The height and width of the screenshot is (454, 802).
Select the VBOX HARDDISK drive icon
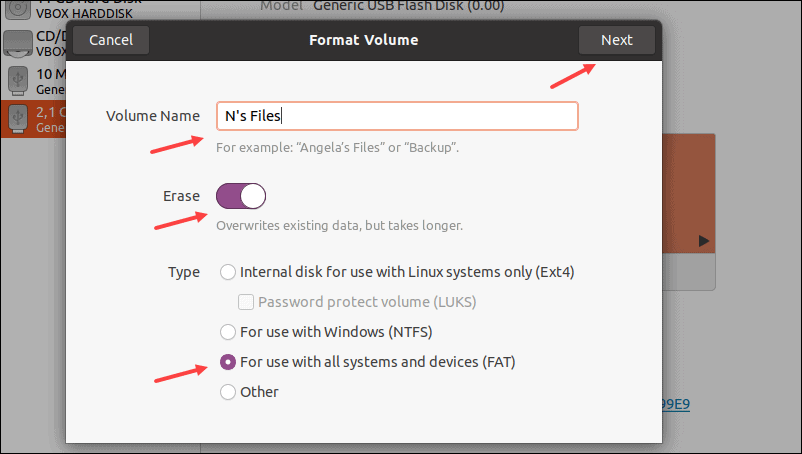[x=17, y=8]
